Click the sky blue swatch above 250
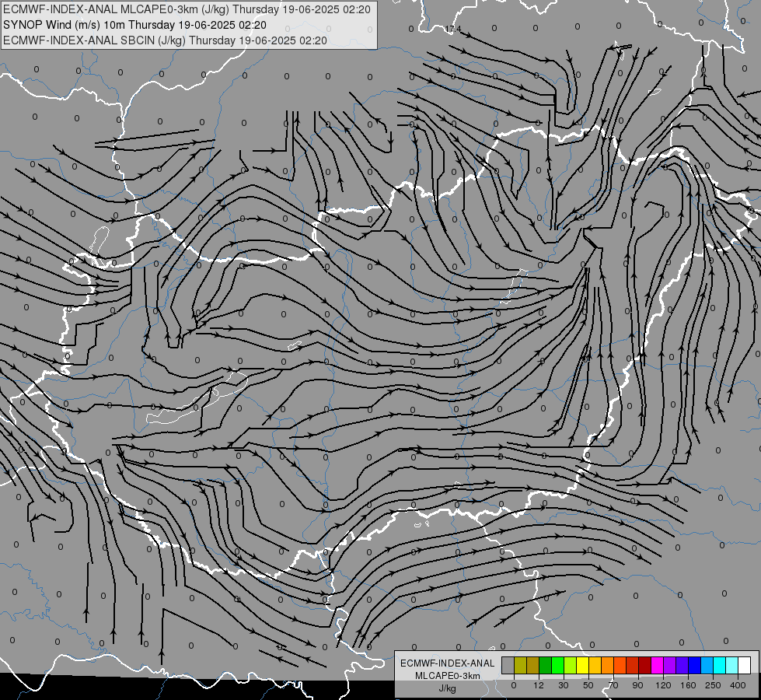Image resolution: width=761 pixels, height=700 pixels. coord(707,665)
